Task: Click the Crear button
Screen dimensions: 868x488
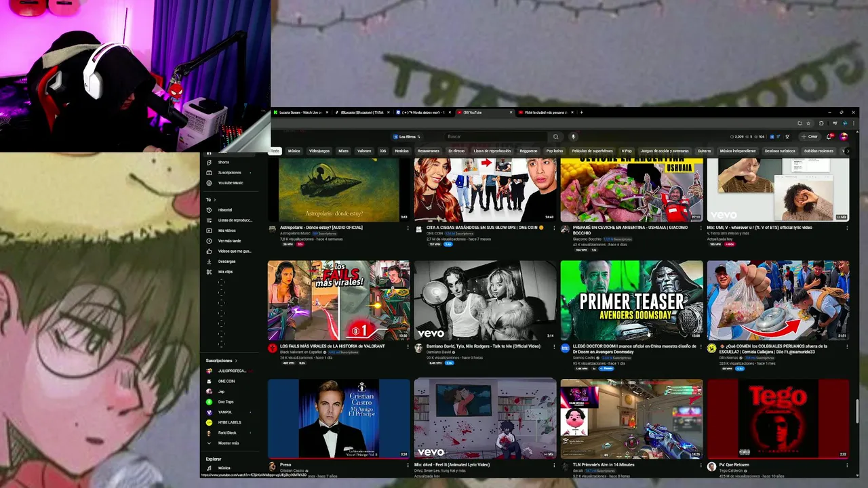Action: (810, 136)
